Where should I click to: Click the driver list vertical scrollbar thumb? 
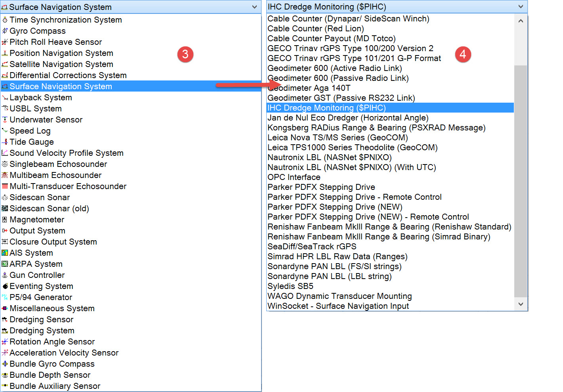point(521,181)
